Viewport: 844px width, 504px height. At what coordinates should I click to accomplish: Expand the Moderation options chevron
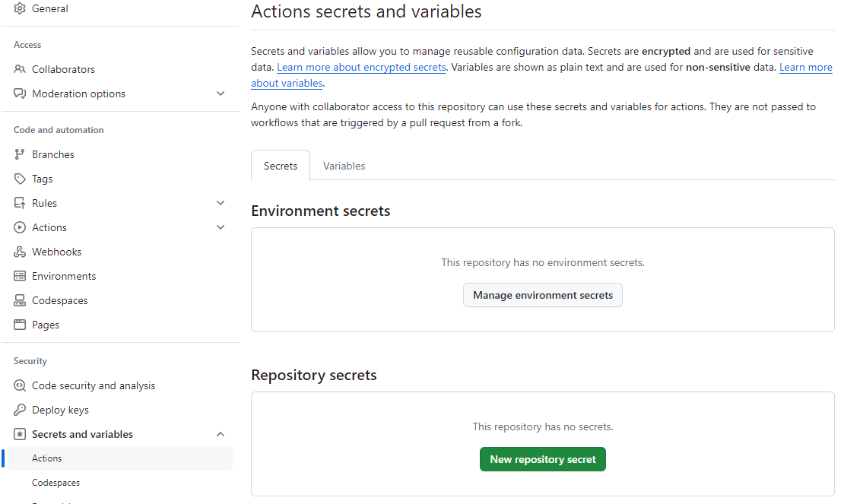click(221, 94)
